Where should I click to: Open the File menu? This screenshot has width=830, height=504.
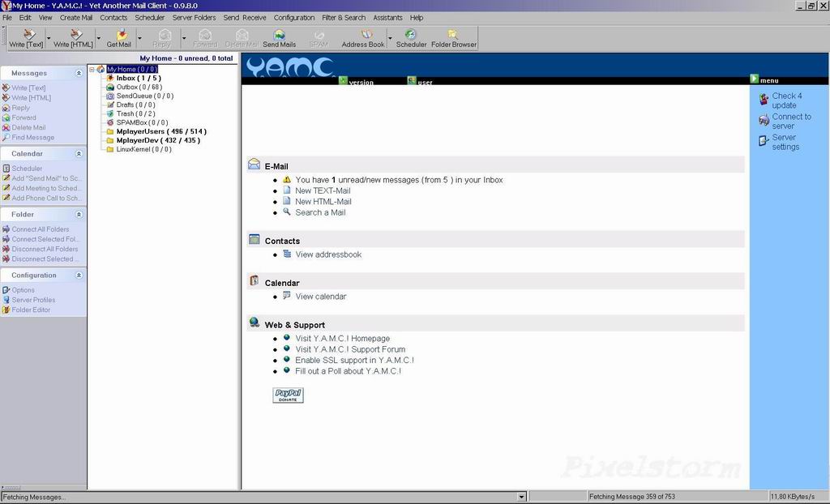click(x=7, y=18)
